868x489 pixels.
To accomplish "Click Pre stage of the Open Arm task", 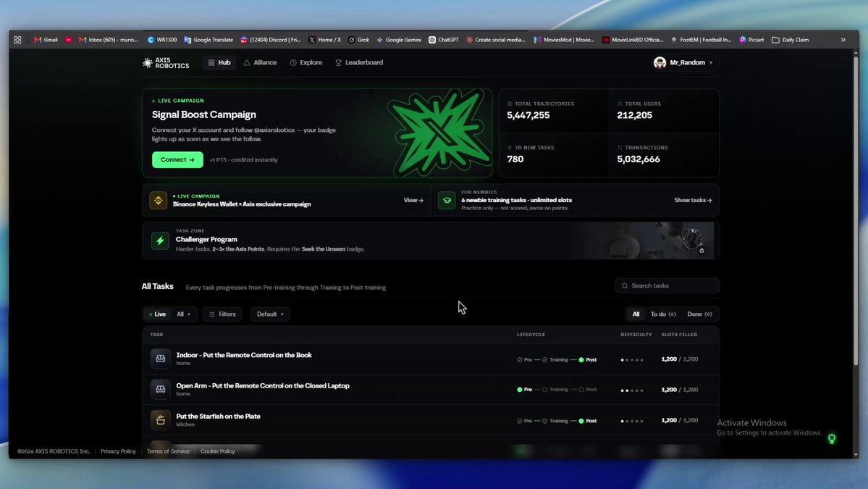I will pos(525,389).
